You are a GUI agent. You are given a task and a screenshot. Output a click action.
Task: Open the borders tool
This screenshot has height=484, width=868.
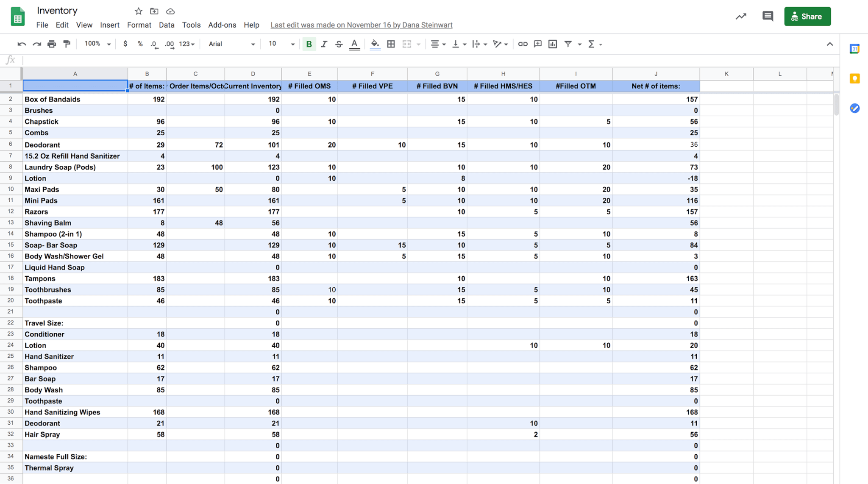click(391, 44)
